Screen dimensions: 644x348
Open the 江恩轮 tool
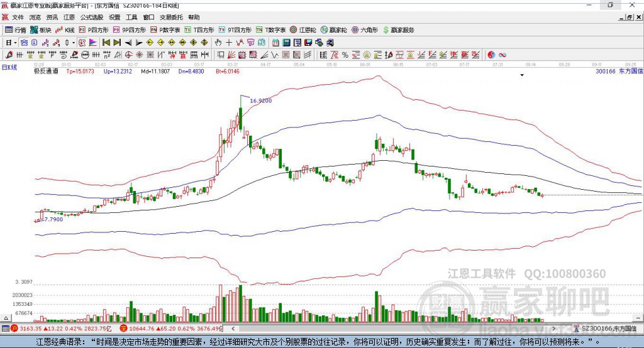coord(303,30)
